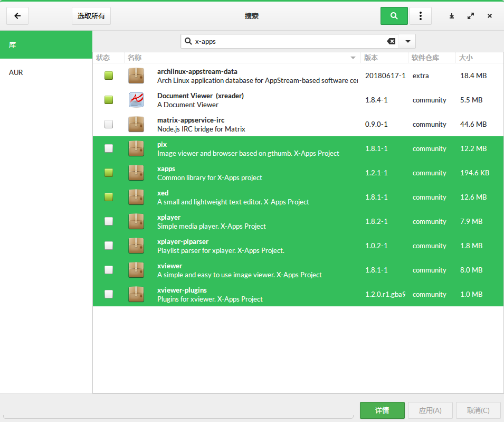The height and width of the screenshot is (422, 504).
Task: Click the xapps package icon
Action: tap(136, 173)
